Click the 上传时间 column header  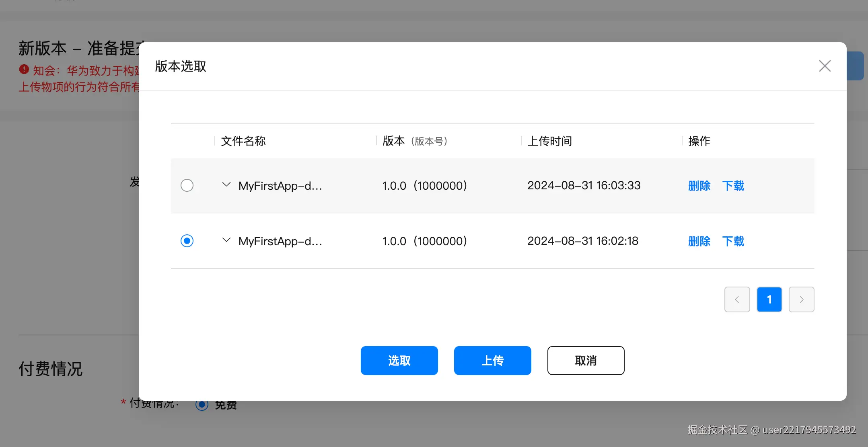coord(549,141)
